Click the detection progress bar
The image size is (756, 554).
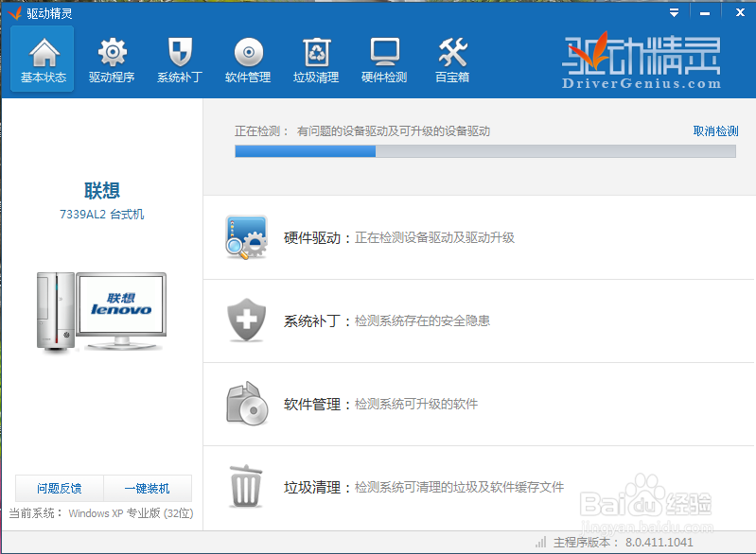[x=484, y=151]
